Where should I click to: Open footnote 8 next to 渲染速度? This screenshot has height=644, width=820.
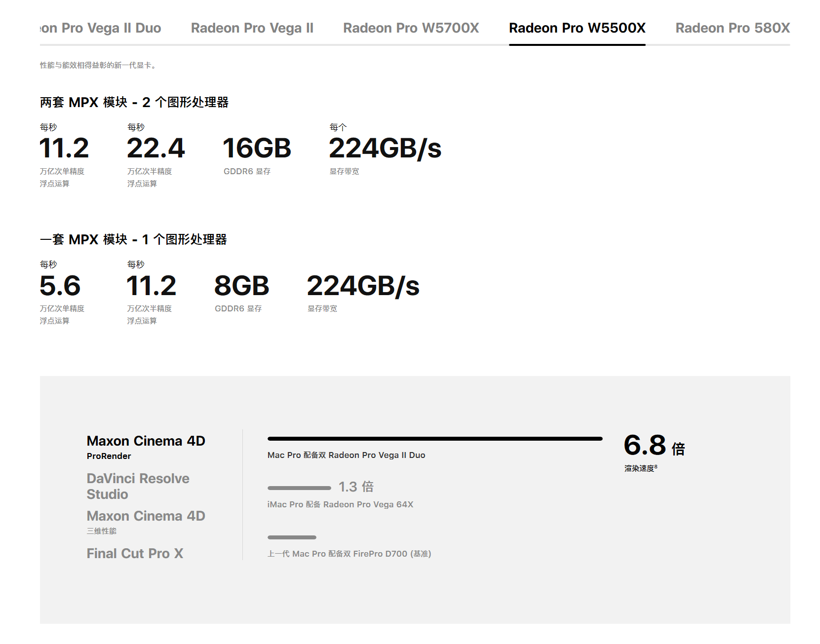click(x=656, y=466)
